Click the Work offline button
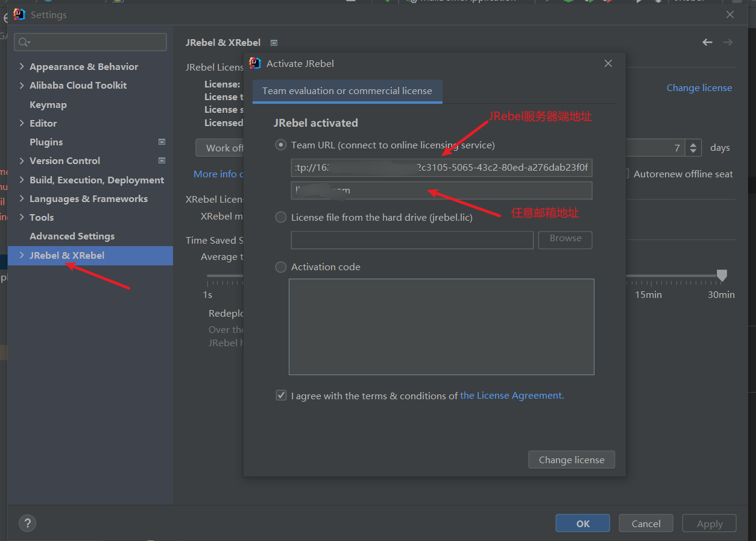756x541 pixels. pyautogui.click(x=221, y=148)
